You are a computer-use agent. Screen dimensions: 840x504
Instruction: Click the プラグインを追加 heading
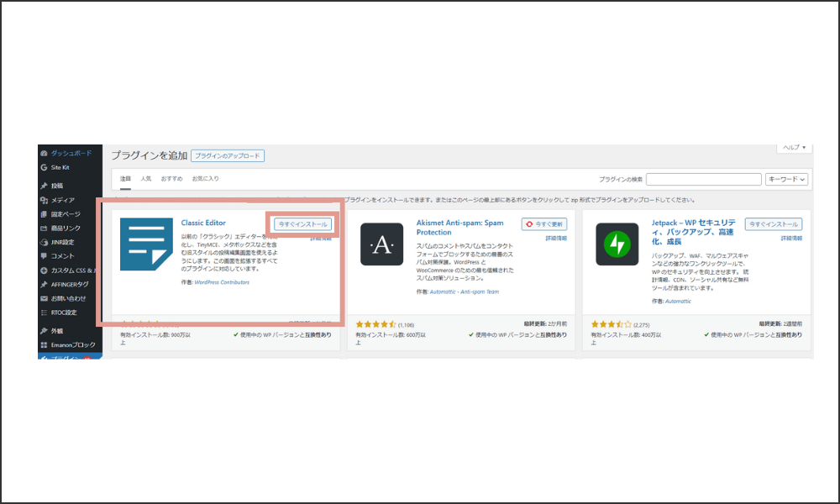(x=149, y=156)
